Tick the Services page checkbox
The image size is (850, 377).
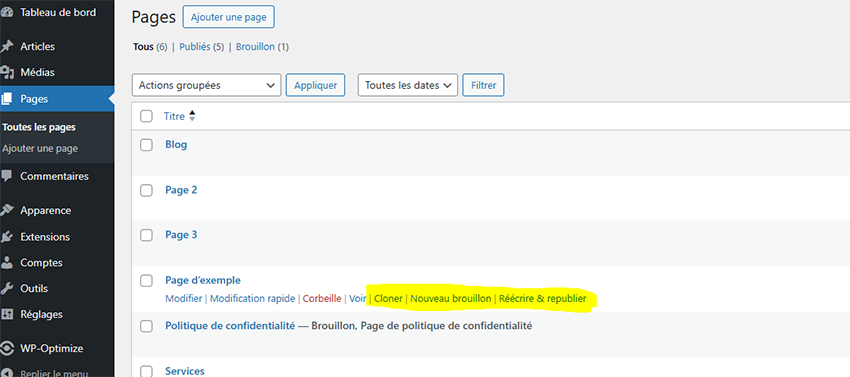click(x=146, y=372)
